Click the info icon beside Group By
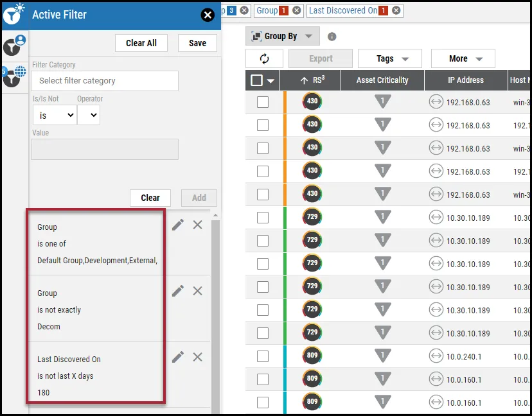 click(332, 37)
